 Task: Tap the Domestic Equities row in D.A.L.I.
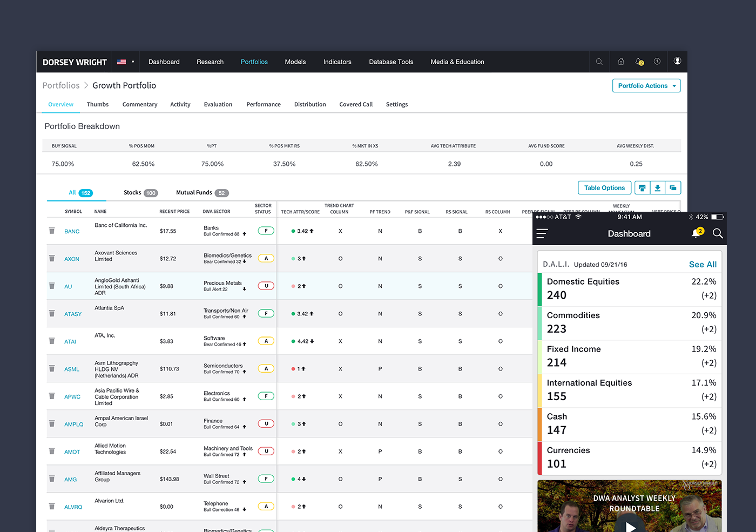pyautogui.click(x=630, y=289)
